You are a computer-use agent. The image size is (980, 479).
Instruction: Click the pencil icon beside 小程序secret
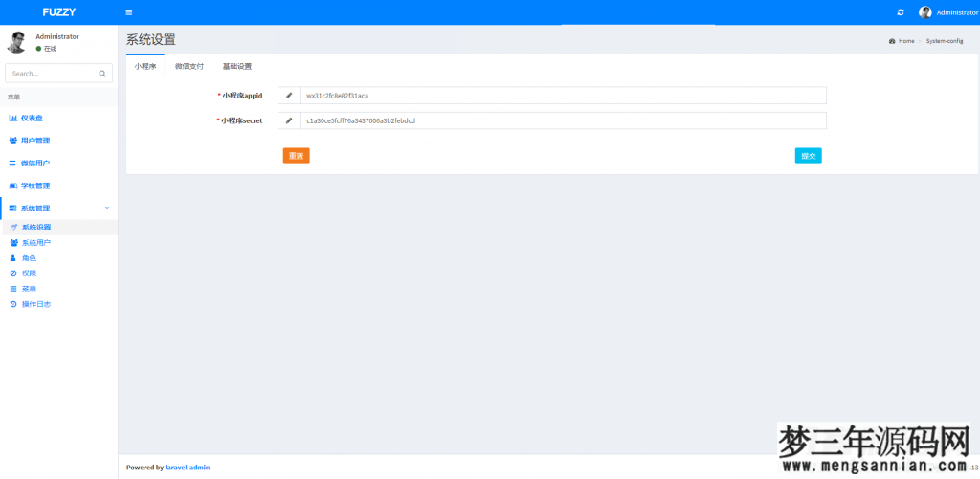(289, 120)
